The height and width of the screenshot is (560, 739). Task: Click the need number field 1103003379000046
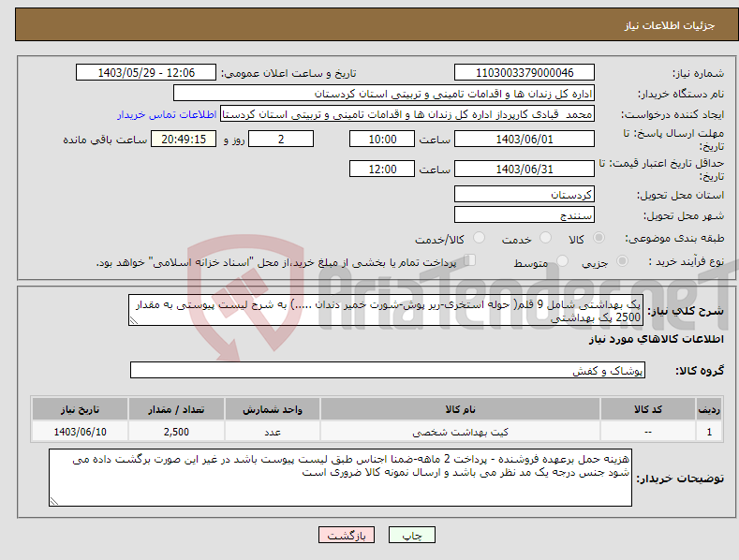coord(525,73)
